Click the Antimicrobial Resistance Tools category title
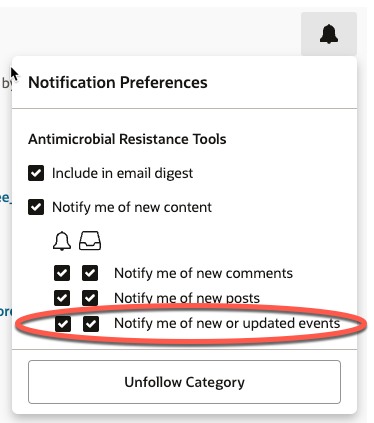Screen dimensions: 374x423 pyautogui.click(x=127, y=139)
